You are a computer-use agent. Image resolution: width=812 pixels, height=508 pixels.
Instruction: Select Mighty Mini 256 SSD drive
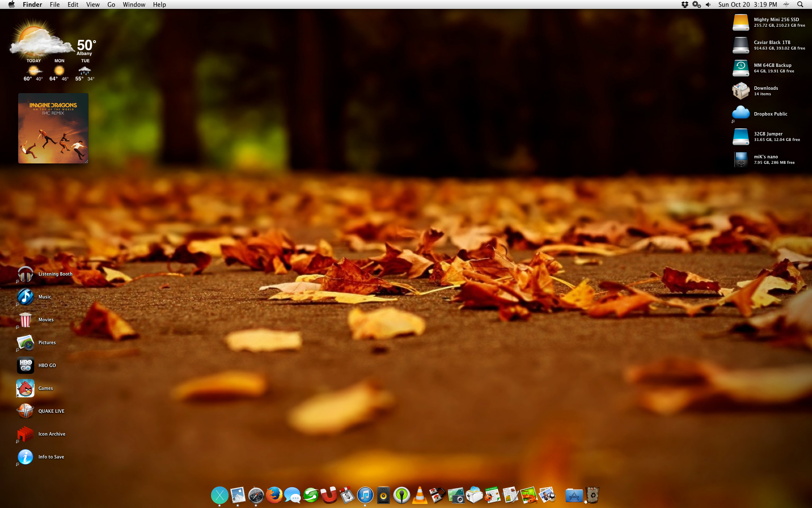741,22
